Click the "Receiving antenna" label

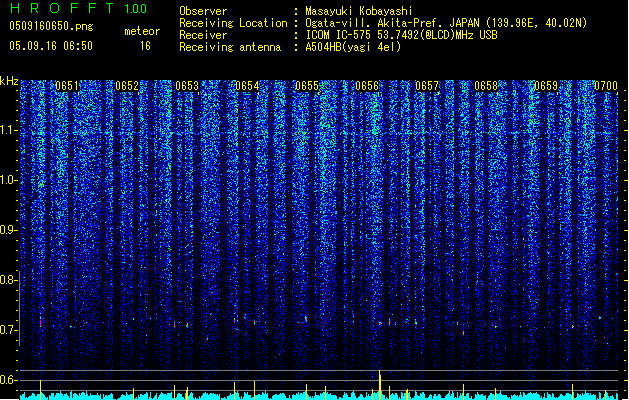[230, 47]
